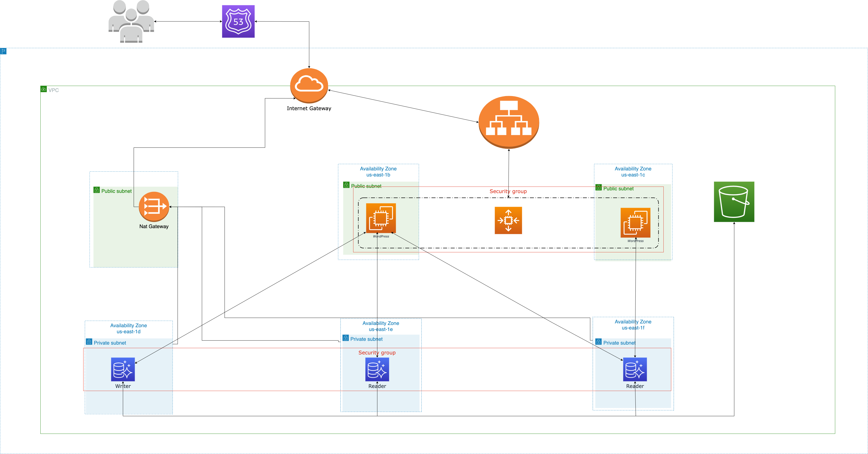Select the Aurora Reader in us-east-1e
The width and height of the screenshot is (868, 454).
[377, 369]
